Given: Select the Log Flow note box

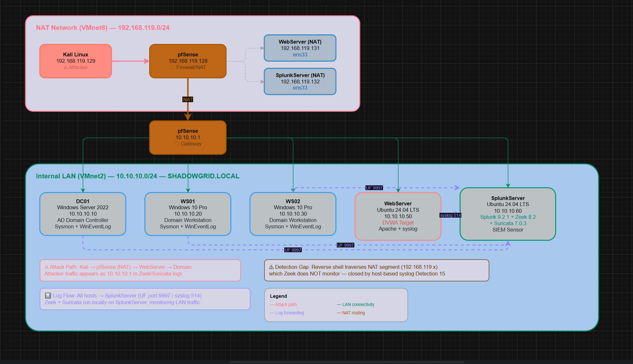Looking at the screenshot, I should tap(145, 299).
